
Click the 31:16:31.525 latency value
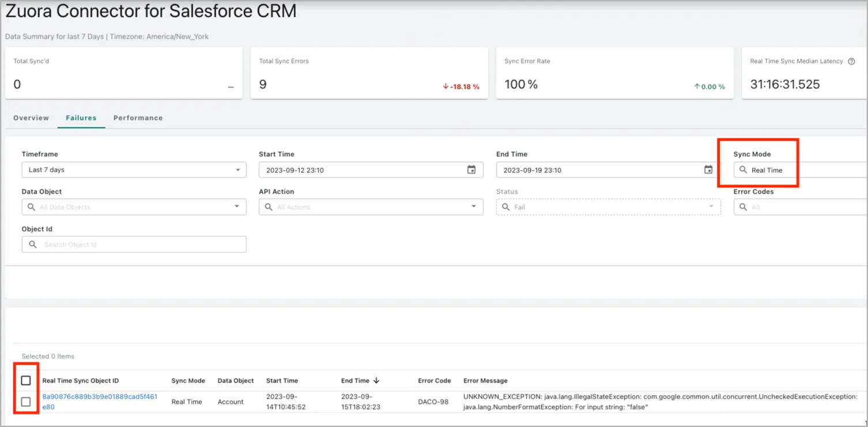785,85
